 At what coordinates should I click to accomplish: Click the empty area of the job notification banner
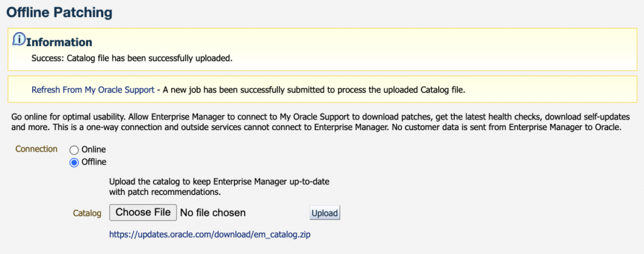point(550,89)
